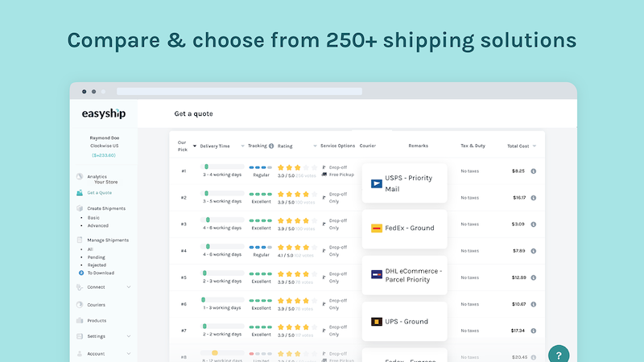Sort by Our Pick dropdown arrow
The width and height of the screenshot is (644, 362).
coord(195,146)
